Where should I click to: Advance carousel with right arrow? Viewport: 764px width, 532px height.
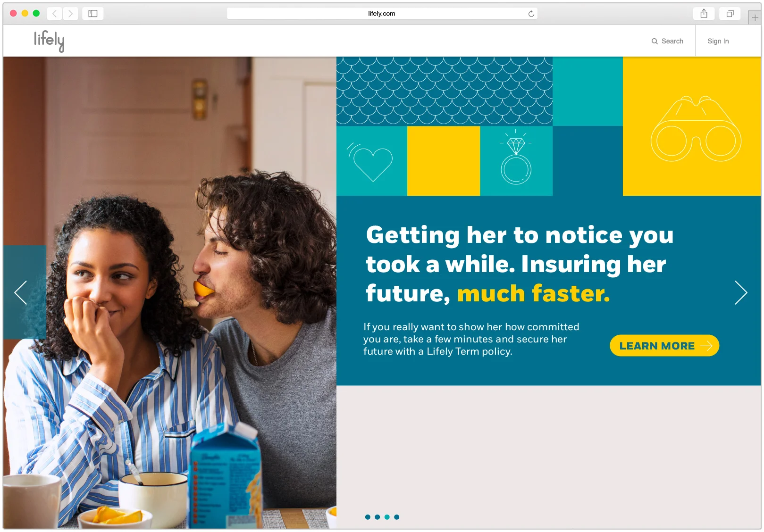click(x=741, y=292)
